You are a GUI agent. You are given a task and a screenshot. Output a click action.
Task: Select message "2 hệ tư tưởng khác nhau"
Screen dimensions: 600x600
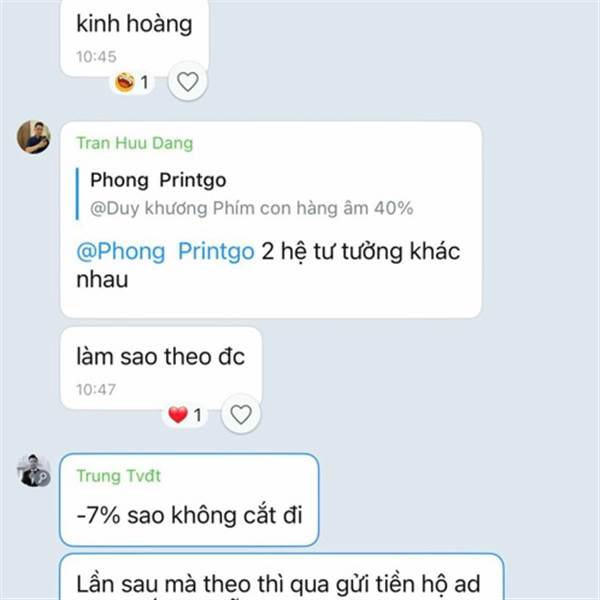click(271, 220)
